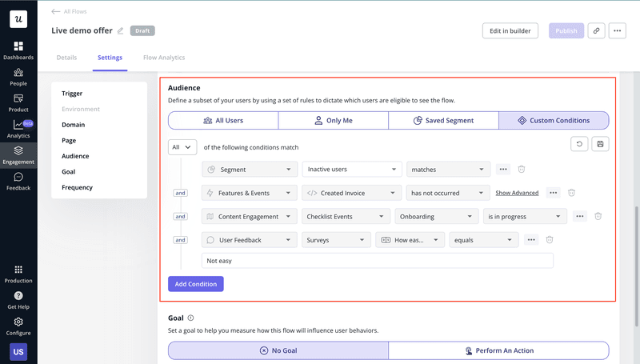The height and width of the screenshot is (364, 640).
Task: Switch to the Flow Analytics tab
Action: click(163, 58)
